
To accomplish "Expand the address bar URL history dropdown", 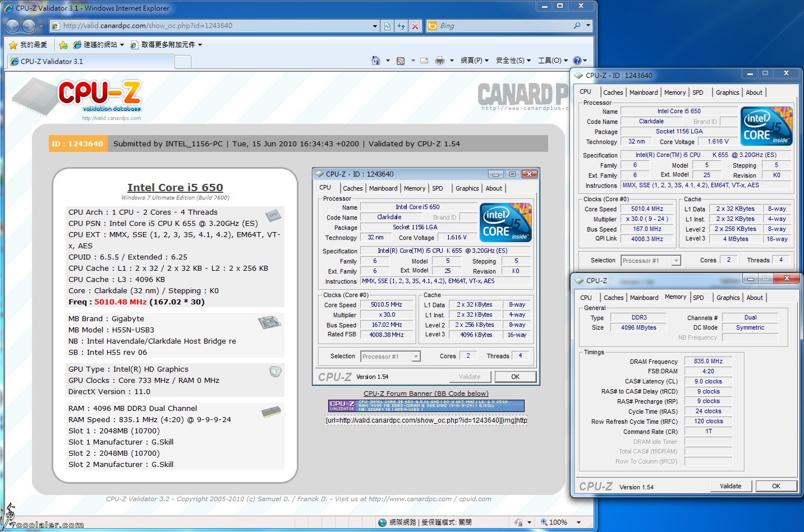I will coord(375,26).
